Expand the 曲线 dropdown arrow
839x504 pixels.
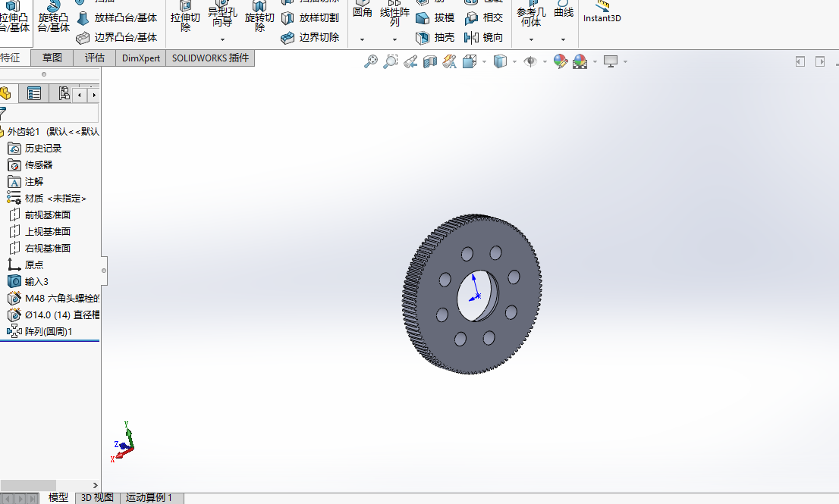(563, 39)
